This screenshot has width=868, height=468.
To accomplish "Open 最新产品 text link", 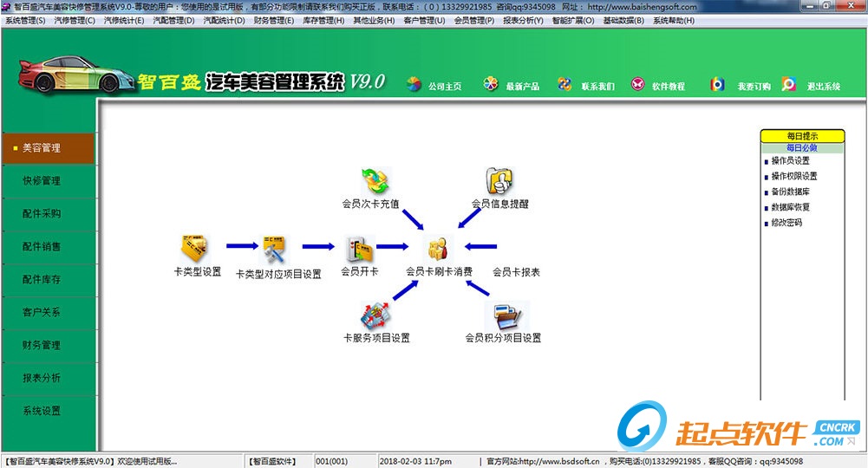I will (523, 87).
